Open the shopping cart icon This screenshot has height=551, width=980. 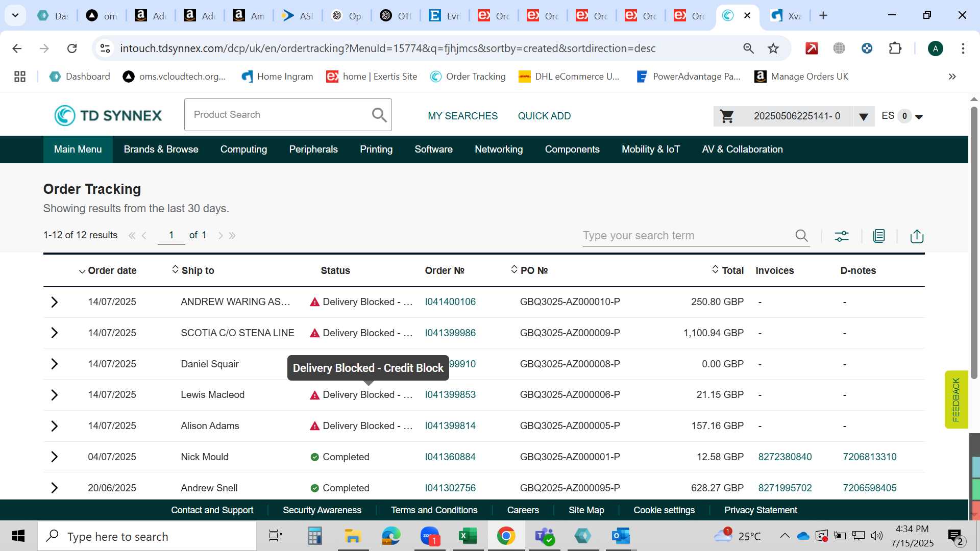[x=727, y=116]
